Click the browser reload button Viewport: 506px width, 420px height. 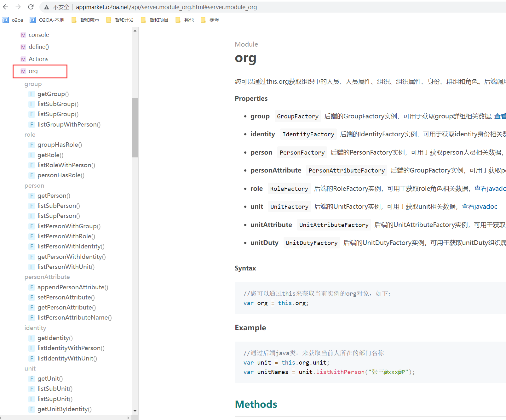pos(31,7)
